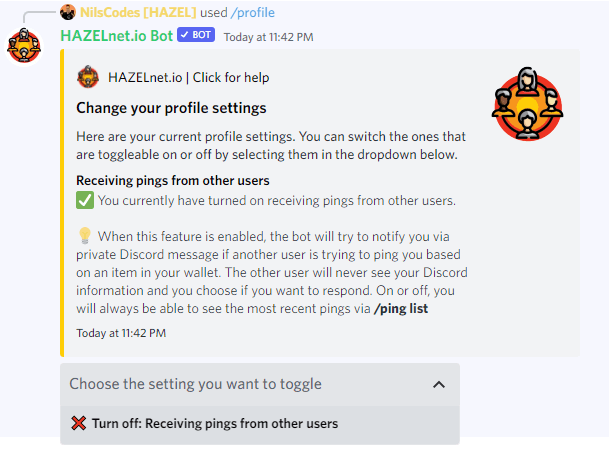Click NilsCodes [HAZEL] username
Image resolution: width=609 pixels, height=452 pixels.
point(138,12)
